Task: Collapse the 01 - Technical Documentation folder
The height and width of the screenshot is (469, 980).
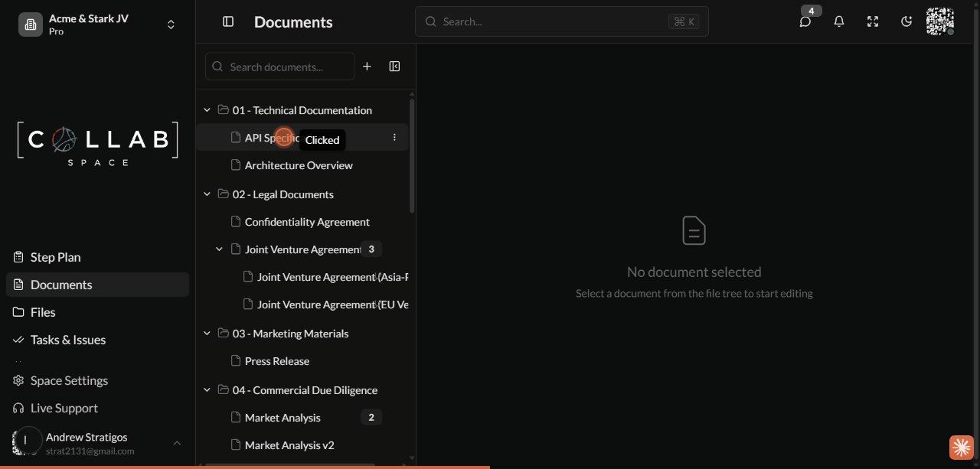Action: pos(207,109)
